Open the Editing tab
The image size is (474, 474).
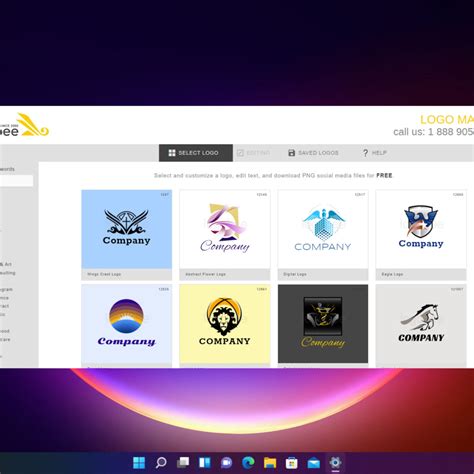253,153
